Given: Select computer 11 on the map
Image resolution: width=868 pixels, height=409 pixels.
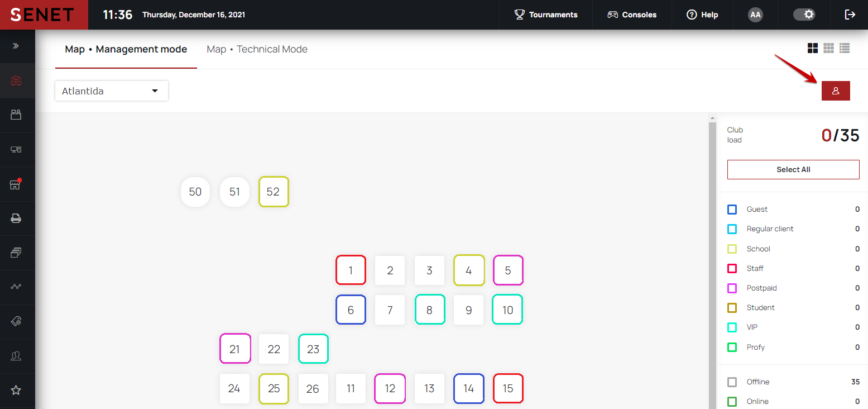Looking at the screenshot, I should coord(351,388).
